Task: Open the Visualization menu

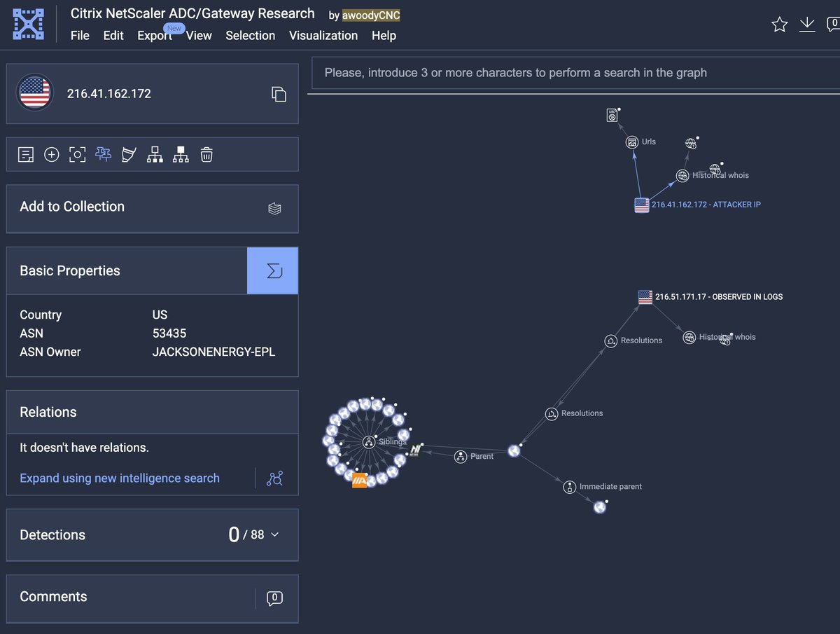Action: (323, 35)
